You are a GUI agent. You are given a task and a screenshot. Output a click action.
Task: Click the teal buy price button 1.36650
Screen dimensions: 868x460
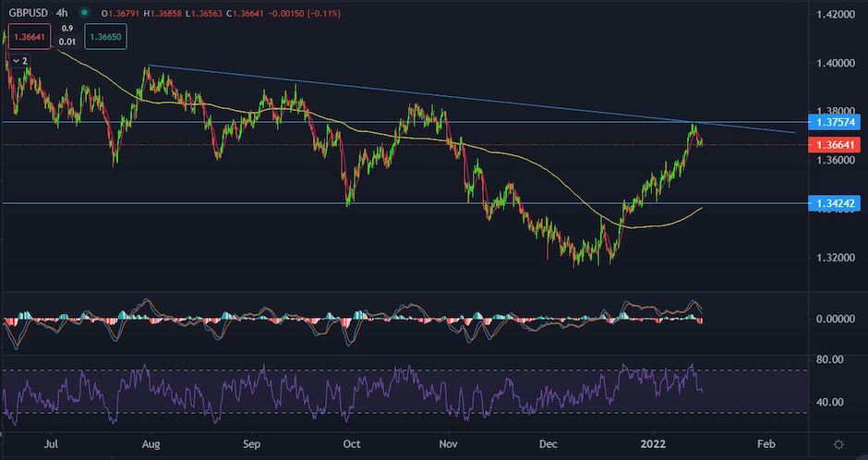tap(106, 37)
